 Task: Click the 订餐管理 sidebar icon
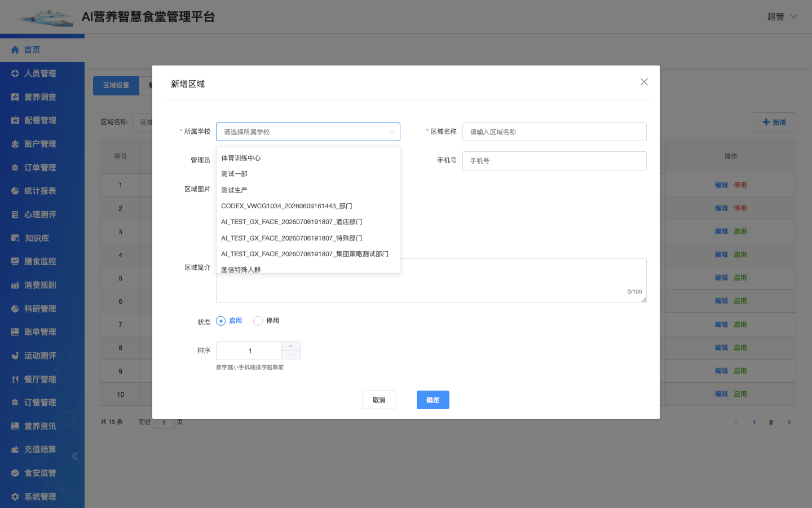15,402
